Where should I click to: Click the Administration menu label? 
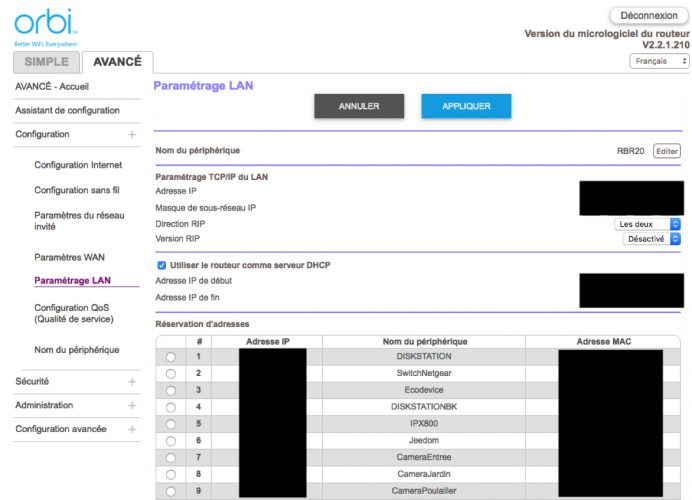coord(44,405)
